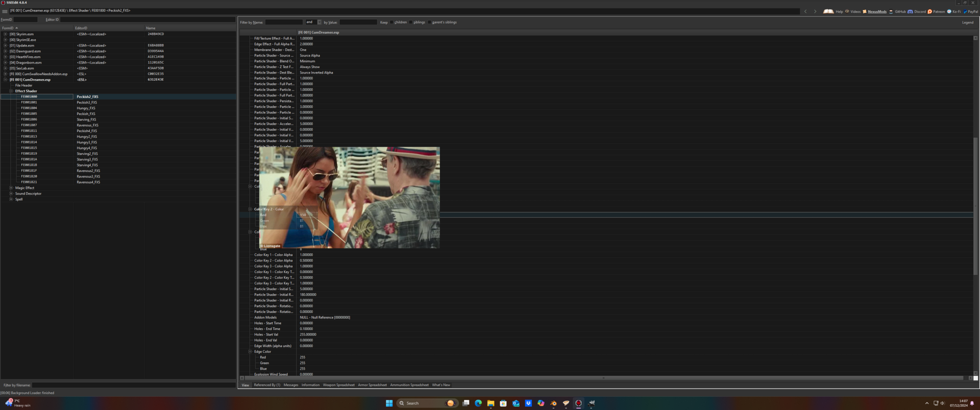Expand the Dragonborn.esm tree node
Viewport: 980px width, 410px height.
tap(5, 62)
